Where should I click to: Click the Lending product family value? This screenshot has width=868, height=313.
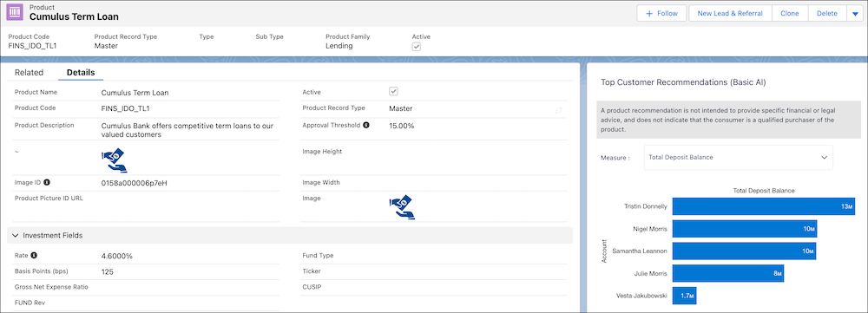pos(339,46)
